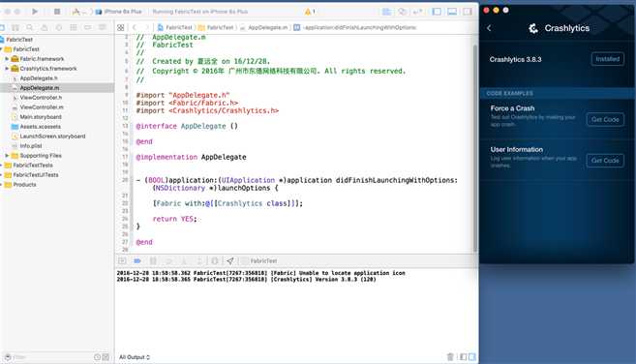
Task: Click the editor vertical scrollbar
Action: [475, 148]
